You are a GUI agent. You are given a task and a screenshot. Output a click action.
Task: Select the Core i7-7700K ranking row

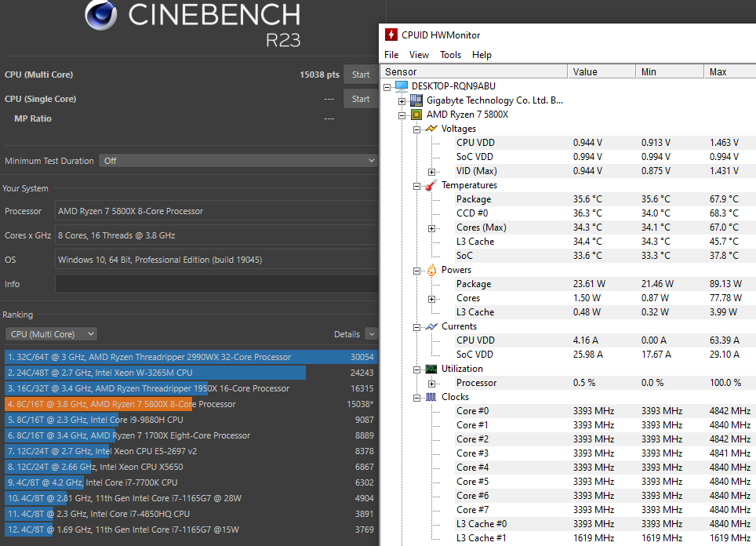(x=191, y=482)
